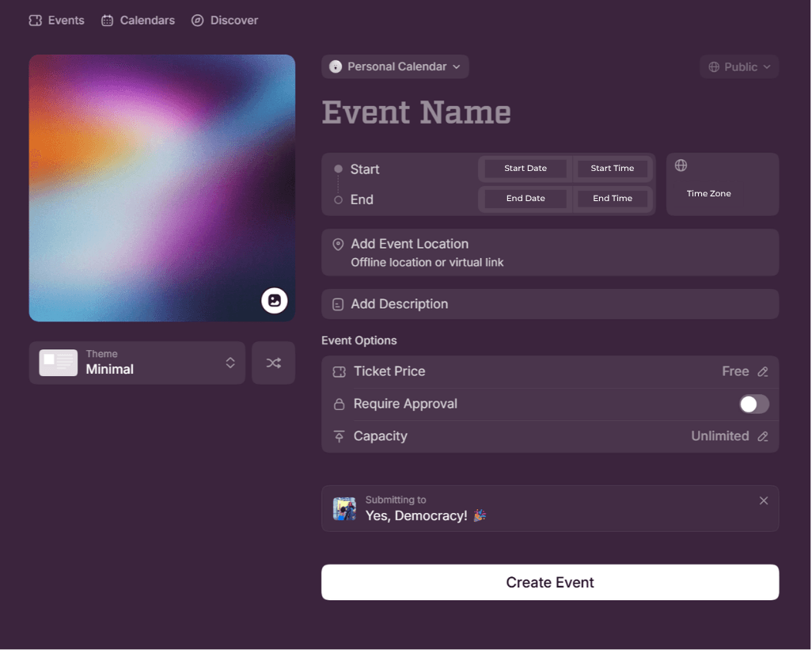Open Personal Calendar dropdown
The height and width of the screenshot is (650, 812).
click(x=395, y=67)
